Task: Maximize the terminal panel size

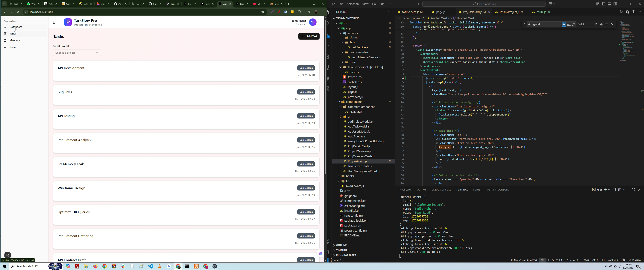Action: click(633, 190)
